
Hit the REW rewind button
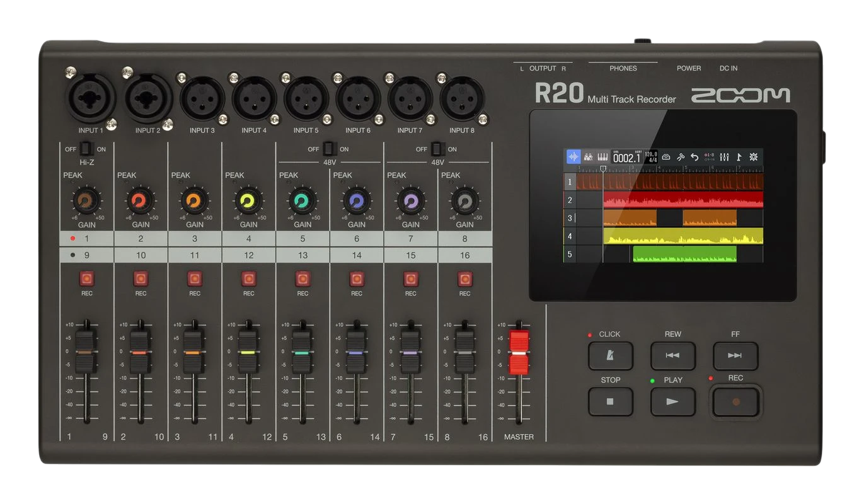673,356
